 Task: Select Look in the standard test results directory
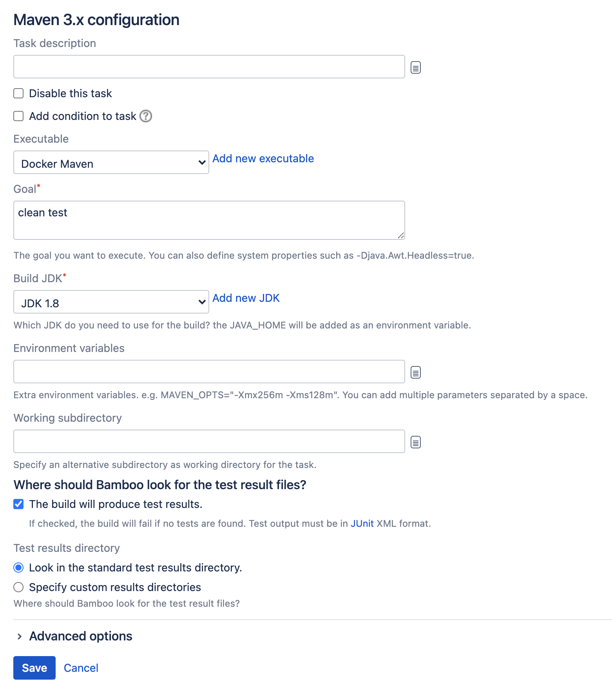(18, 568)
